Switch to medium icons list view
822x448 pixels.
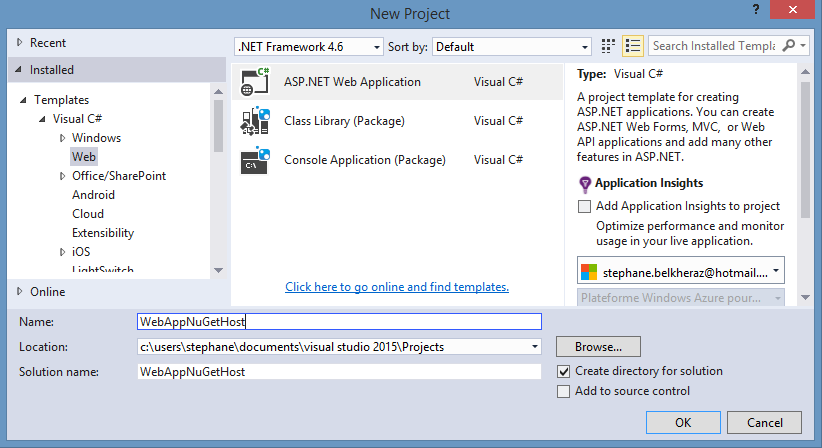tap(633, 46)
